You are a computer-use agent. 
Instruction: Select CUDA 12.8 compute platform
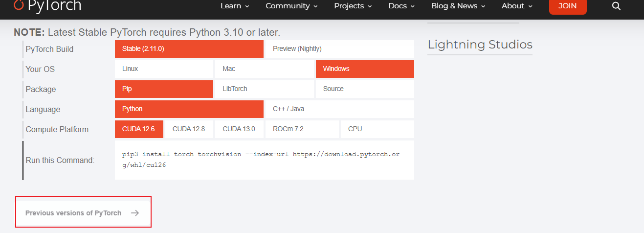click(x=189, y=129)
